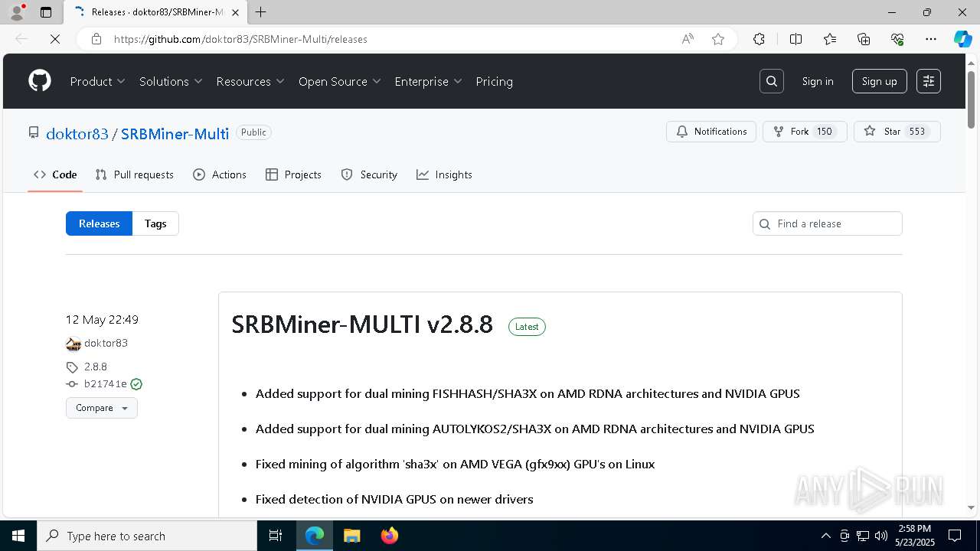The width and height of the screenshot is (980, 551).
Task: Stop loading the page in Edge
Action: (x=55, y=39)
